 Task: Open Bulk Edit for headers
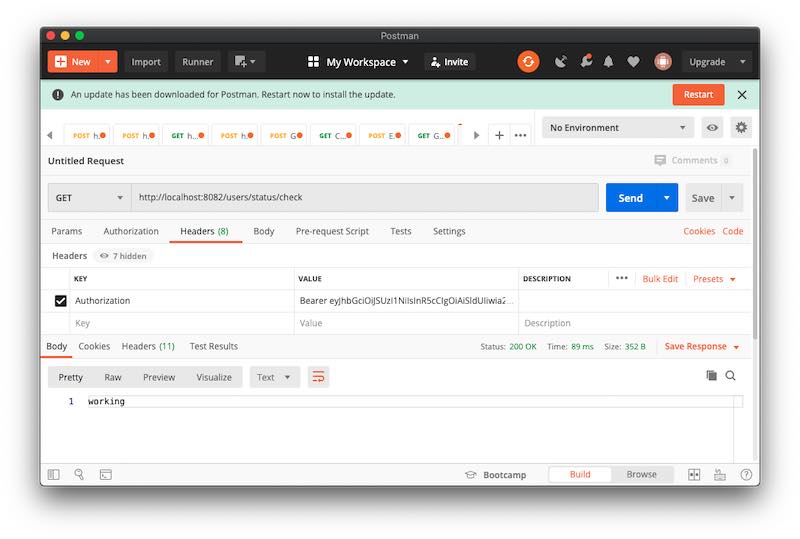tap(660, 279)
